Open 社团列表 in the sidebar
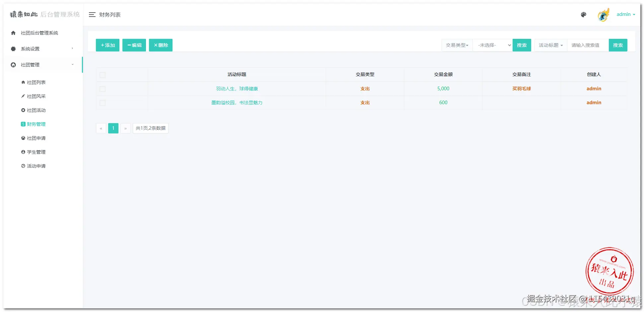Viewport: 644px width, 312px height. (36, 82)
